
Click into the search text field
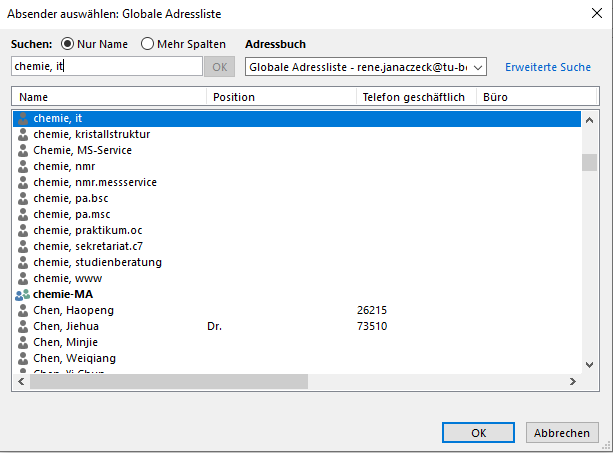click(x=105, y=67)
